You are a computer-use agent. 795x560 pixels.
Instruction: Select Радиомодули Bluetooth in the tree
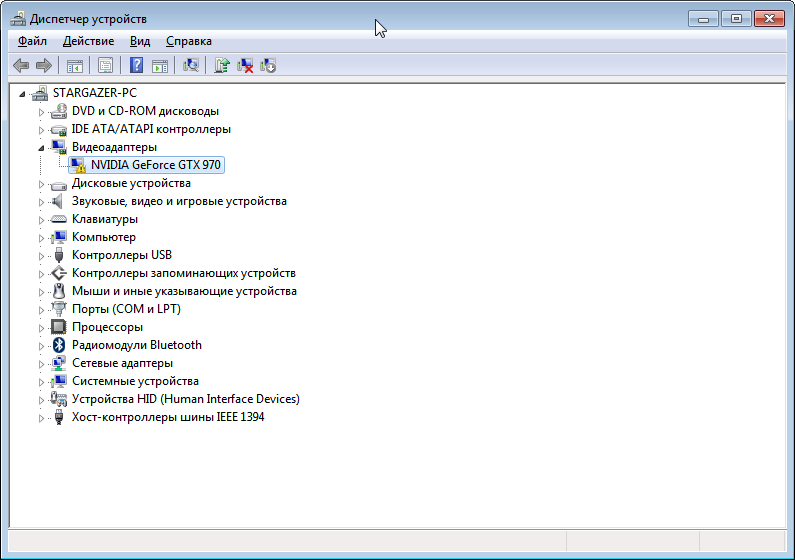click(136, 345)
